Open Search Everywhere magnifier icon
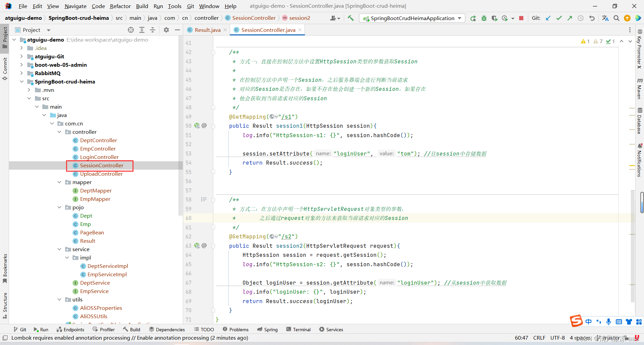Screen dimensions: 644x345 click(616, 18)
